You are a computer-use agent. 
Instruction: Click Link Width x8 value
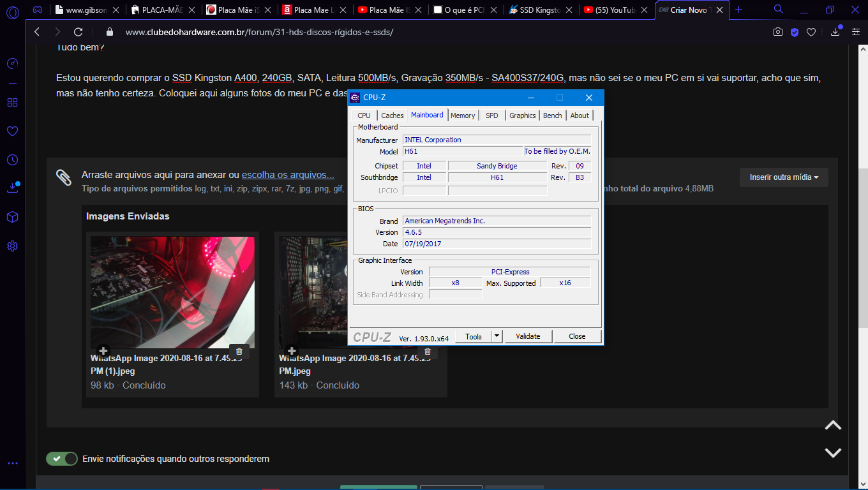tap(455, 283)
